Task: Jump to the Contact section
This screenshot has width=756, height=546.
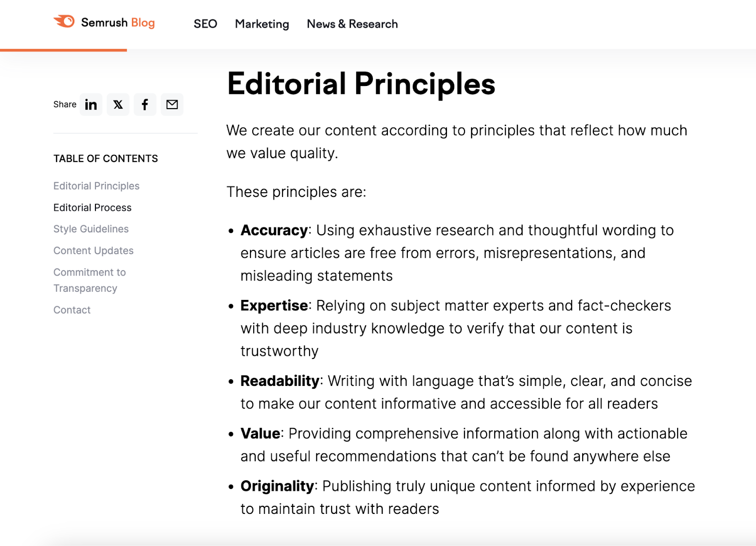Action: [x=71, y=310]
